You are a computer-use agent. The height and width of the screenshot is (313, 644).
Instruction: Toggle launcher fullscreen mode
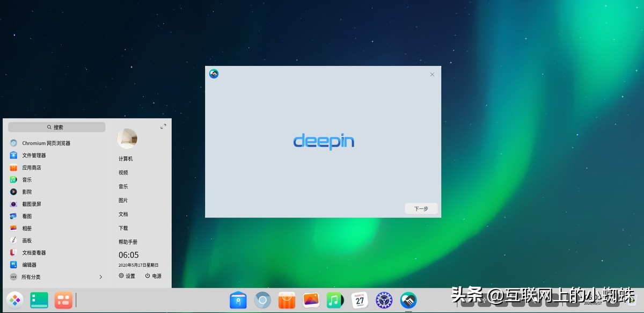pos(162,127)
